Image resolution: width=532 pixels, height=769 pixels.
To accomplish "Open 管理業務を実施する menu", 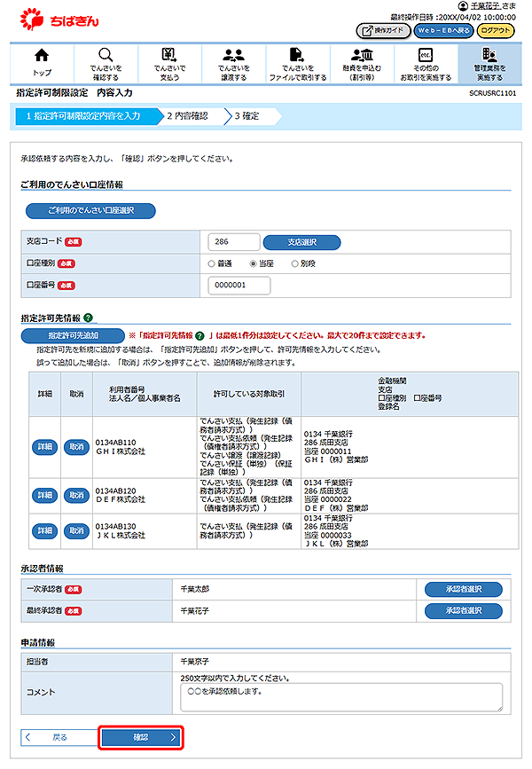I will 489,64.
